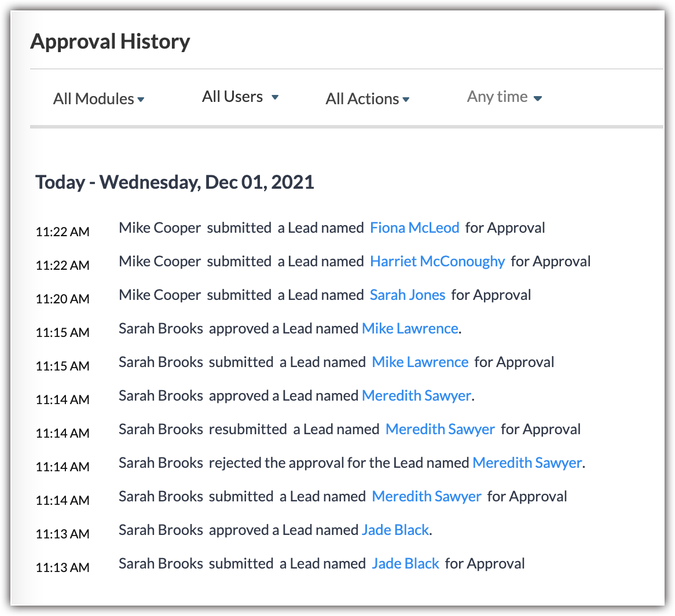Image resolution: width=675 pixels, height=616 pixels.
Task: Click the Approval History heading
Action: point(110,42)
